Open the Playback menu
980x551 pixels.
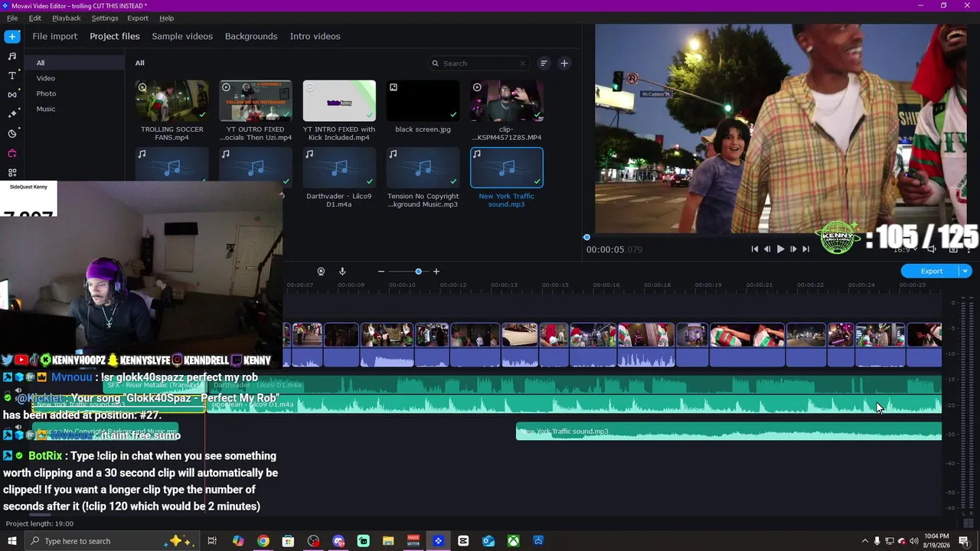pyautogui.click(x=67, y=18)
